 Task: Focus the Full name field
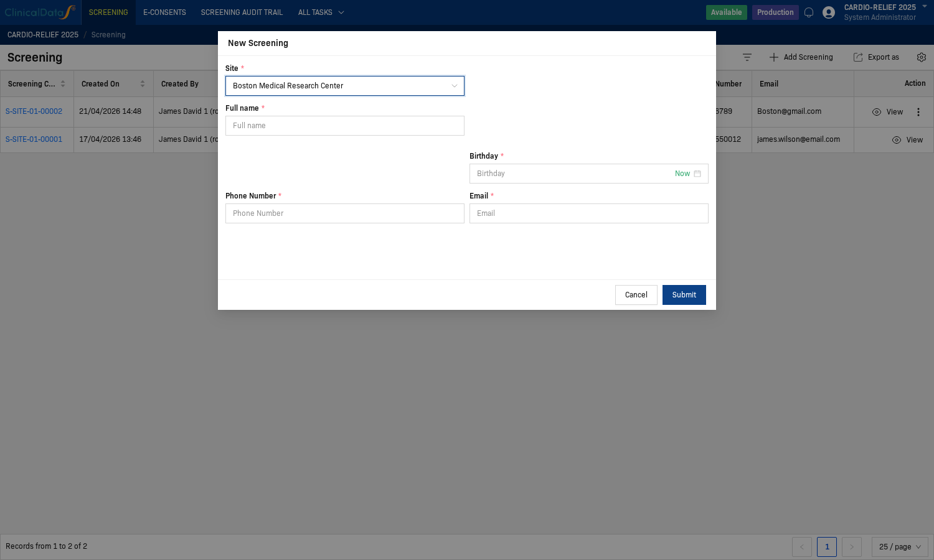345,126
